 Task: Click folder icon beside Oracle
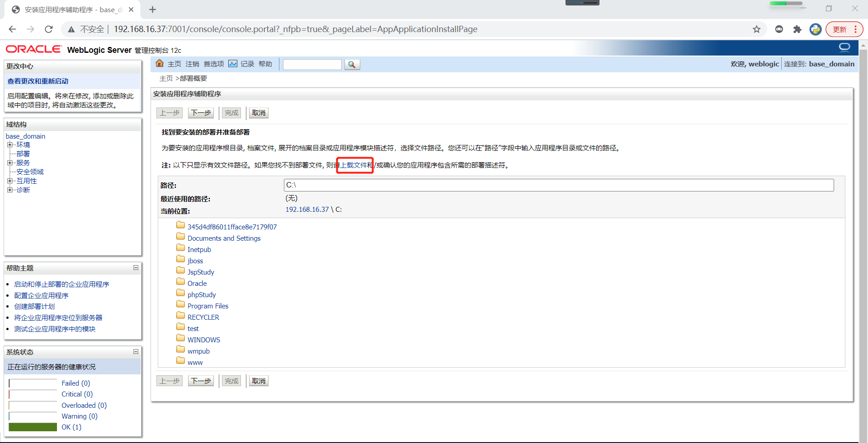181,281
